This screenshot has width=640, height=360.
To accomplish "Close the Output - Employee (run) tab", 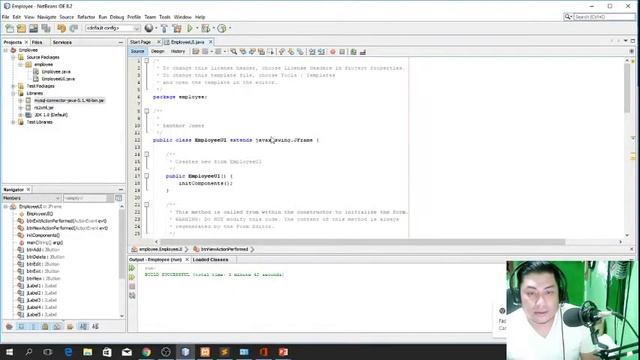I will pos(187,260).
